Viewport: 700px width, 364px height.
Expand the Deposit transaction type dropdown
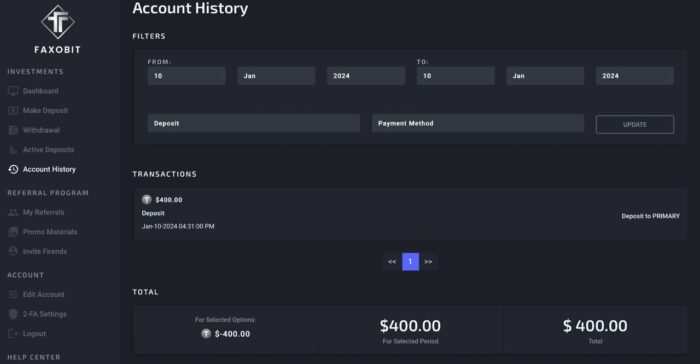coord(254,123)
